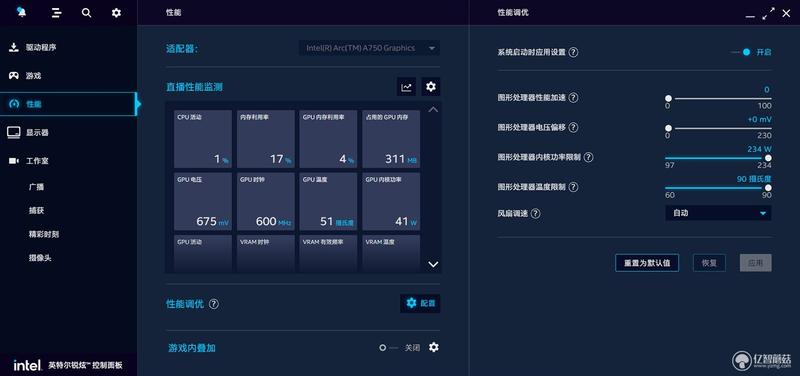Screen dimensions: 800x376
Task: Open live performance monitoring gear settings
Action: point(431,87)
